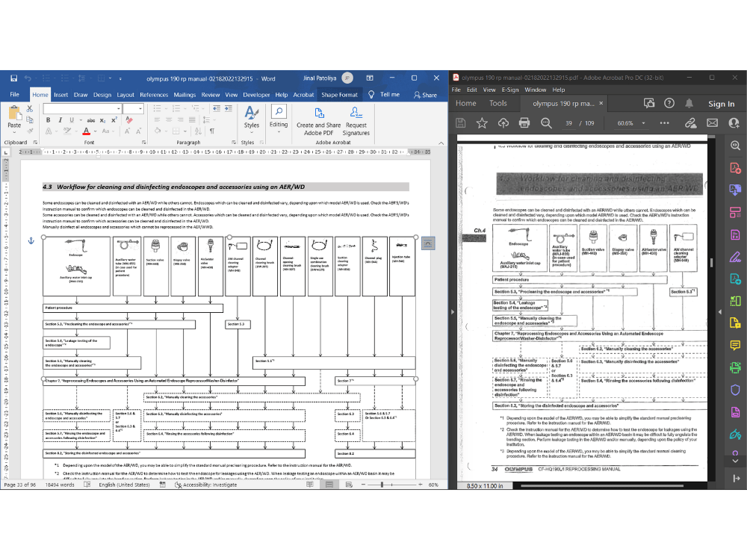
Task: Click the help question mark in Acrobat
Action: (669, 103)
